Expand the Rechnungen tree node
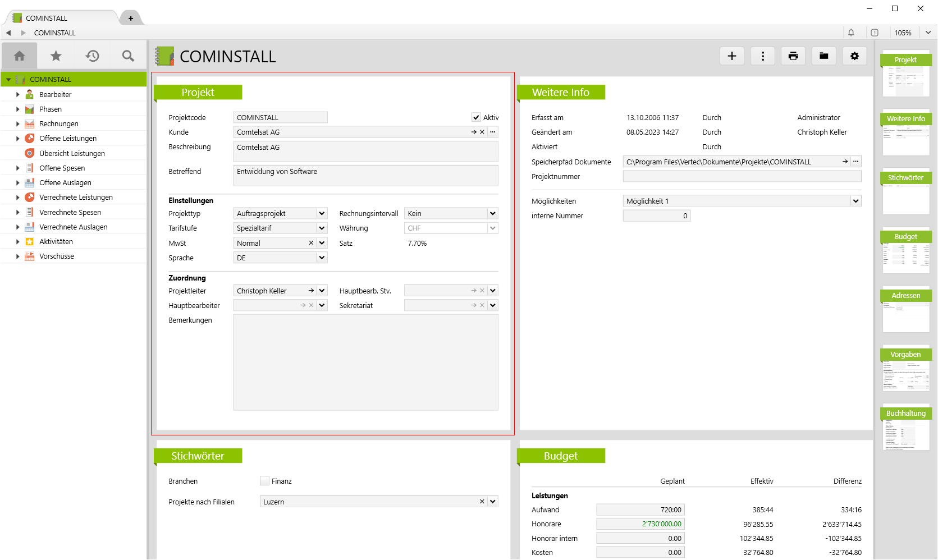The height and width of the screenshot is (560, 938). [x=18, y=124]
